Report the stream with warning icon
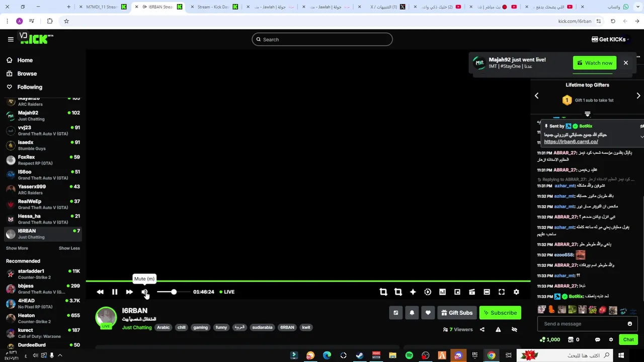644x362 pixels. (498, 330)
